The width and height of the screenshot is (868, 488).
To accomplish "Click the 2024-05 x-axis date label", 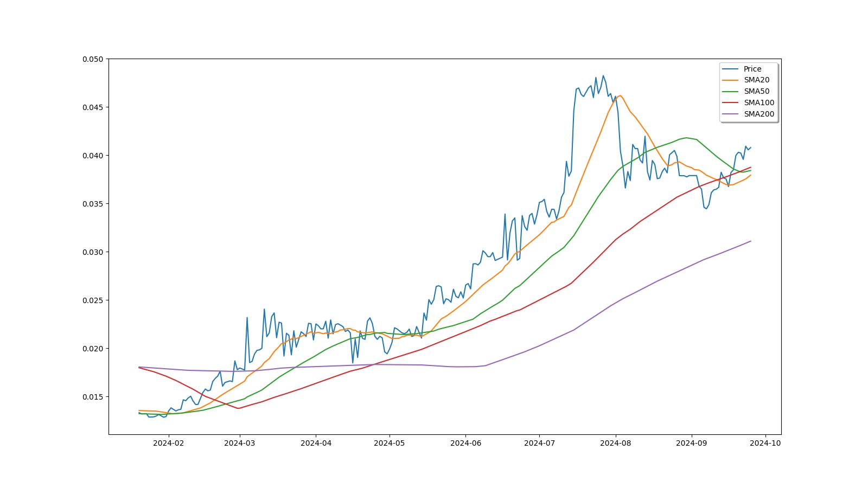I will 389,443.
